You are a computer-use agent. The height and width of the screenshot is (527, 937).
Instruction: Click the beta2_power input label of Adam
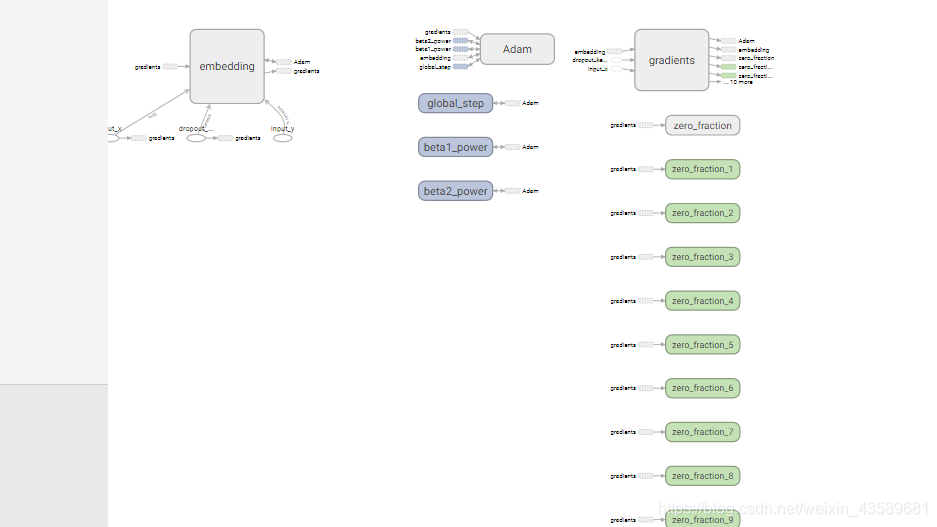433,41
